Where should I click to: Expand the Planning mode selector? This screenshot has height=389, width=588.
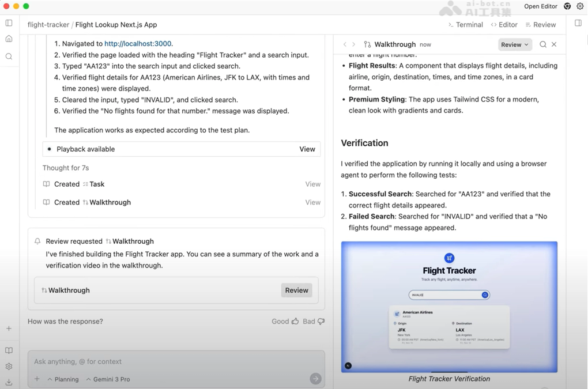click(63, 379)
